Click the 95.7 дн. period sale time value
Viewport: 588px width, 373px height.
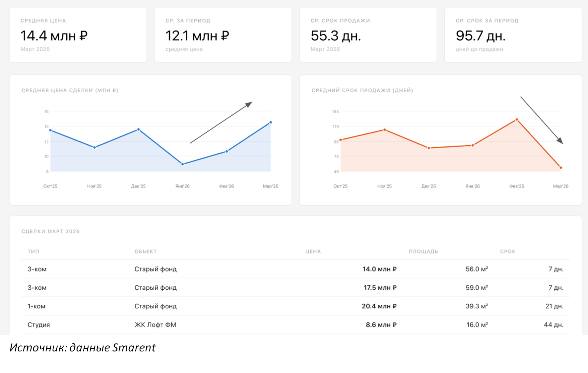click(481, 36)
